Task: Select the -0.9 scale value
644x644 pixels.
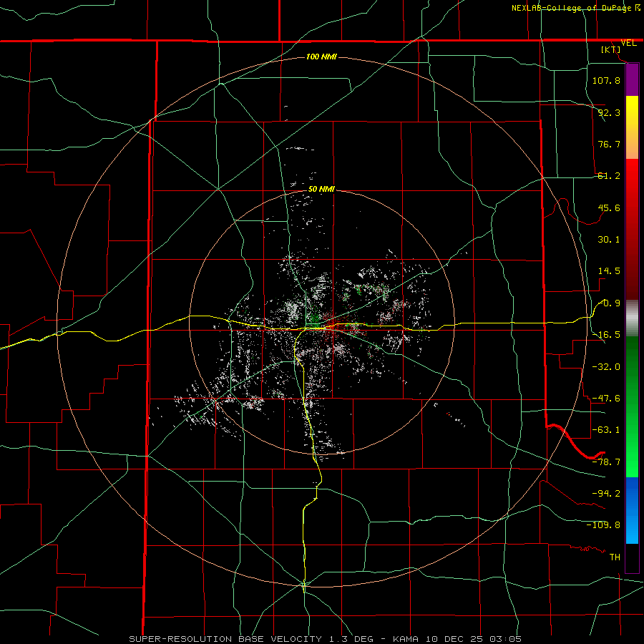Action: click(x=609, y=303)
